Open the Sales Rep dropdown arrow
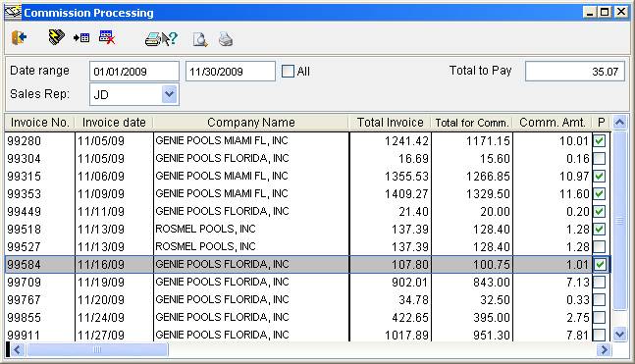This screenshot has width=635, height=364. (x=169, y=94)
